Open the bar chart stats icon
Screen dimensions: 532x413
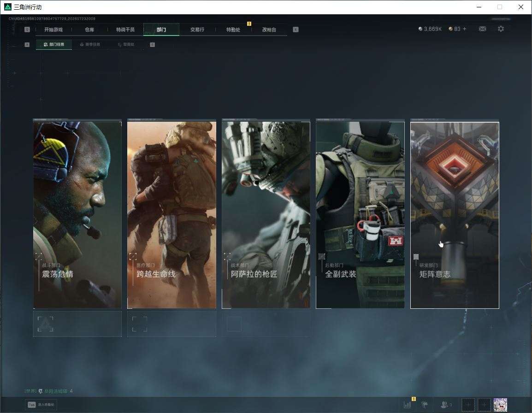408,405
